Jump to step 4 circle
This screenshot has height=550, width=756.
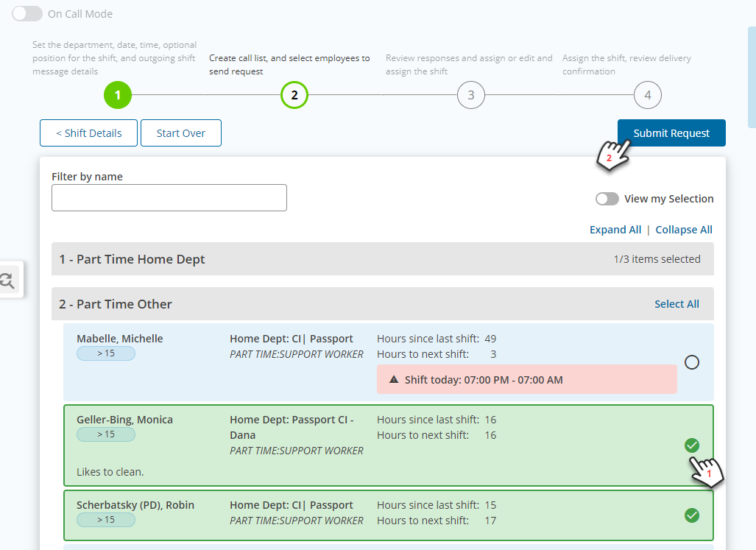(648, 95)
